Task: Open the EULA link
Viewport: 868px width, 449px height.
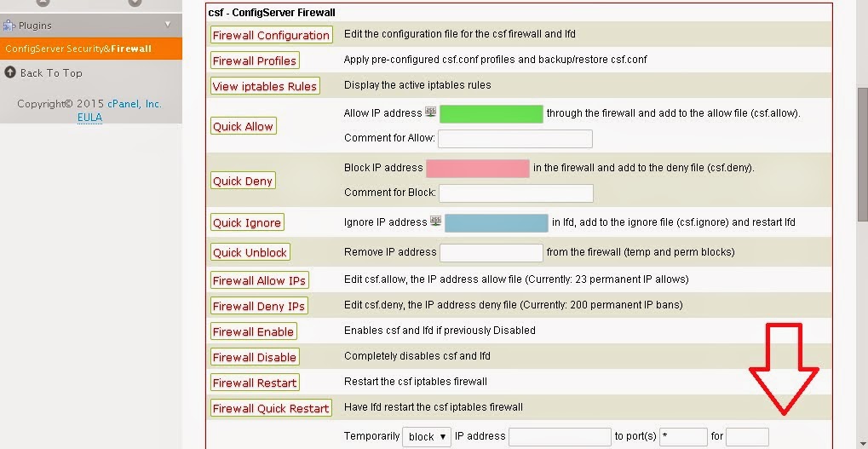Action: tap(89, 118)
